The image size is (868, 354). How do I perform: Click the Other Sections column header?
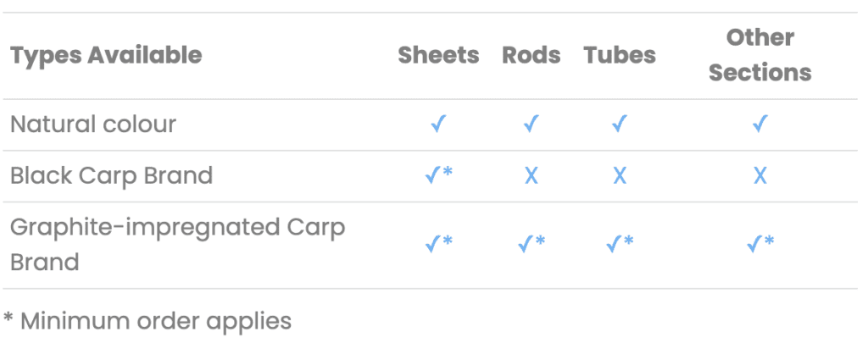760,55
